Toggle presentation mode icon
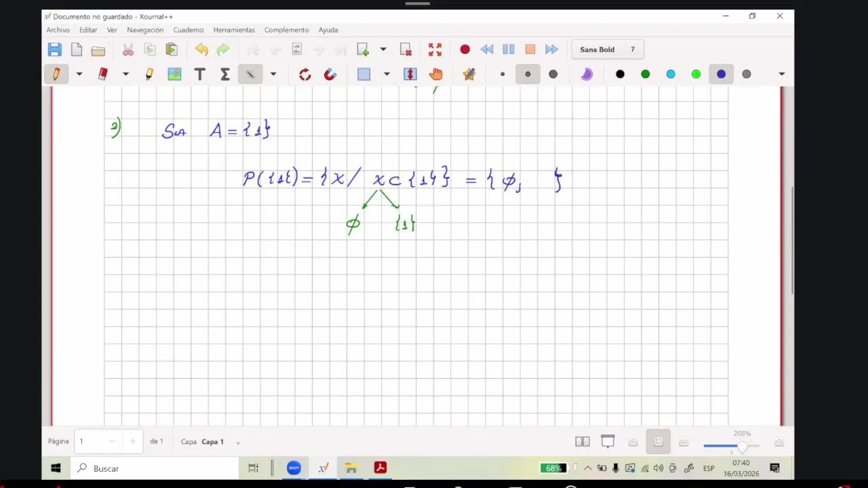Screen dimensions: 868x488 click(608, 442)
